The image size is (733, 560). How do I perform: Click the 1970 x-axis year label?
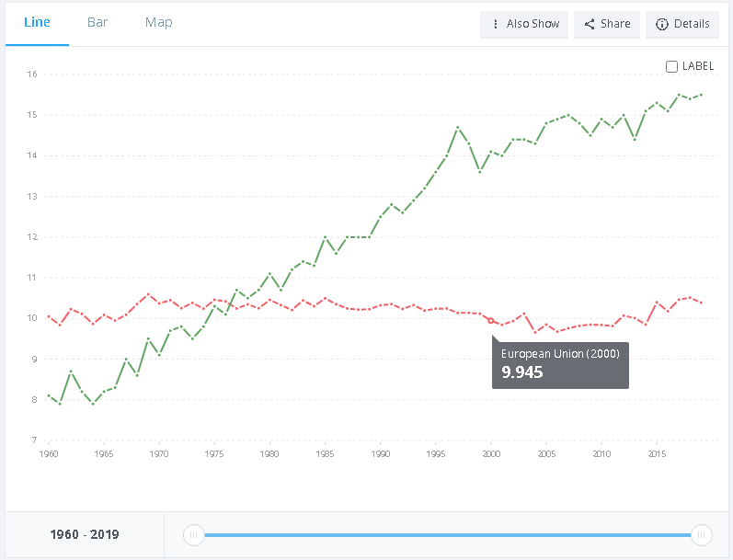click(159, 454)
